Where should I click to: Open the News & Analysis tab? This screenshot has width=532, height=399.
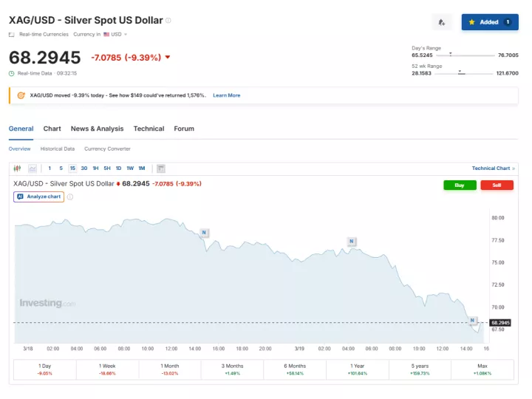[x=97, y=129]
